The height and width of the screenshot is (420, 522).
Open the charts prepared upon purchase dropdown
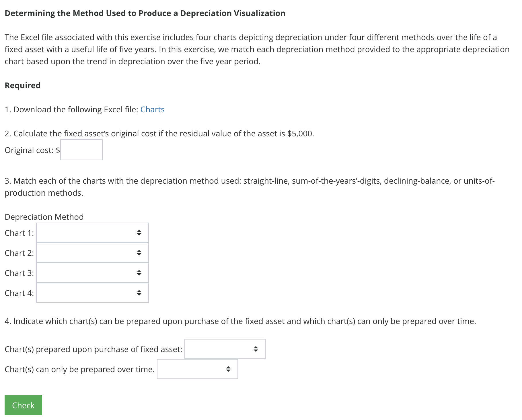point(225,349)
